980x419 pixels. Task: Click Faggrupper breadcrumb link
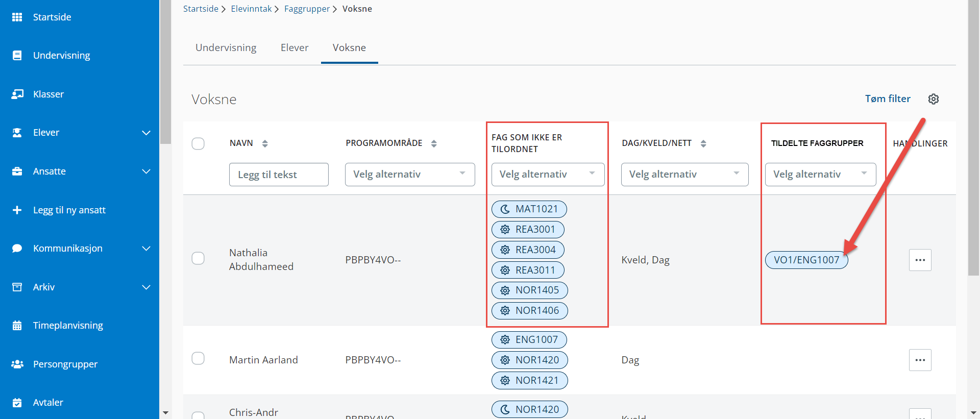[x=307, y=9]
